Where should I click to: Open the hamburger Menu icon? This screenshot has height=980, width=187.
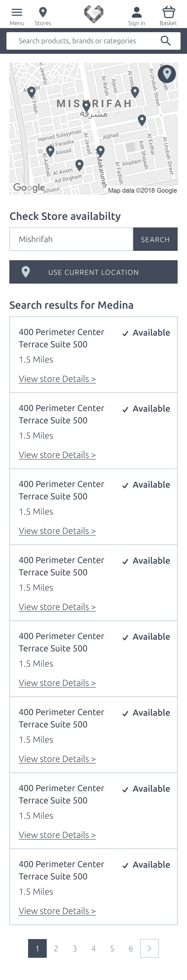[x=17, y=13]
